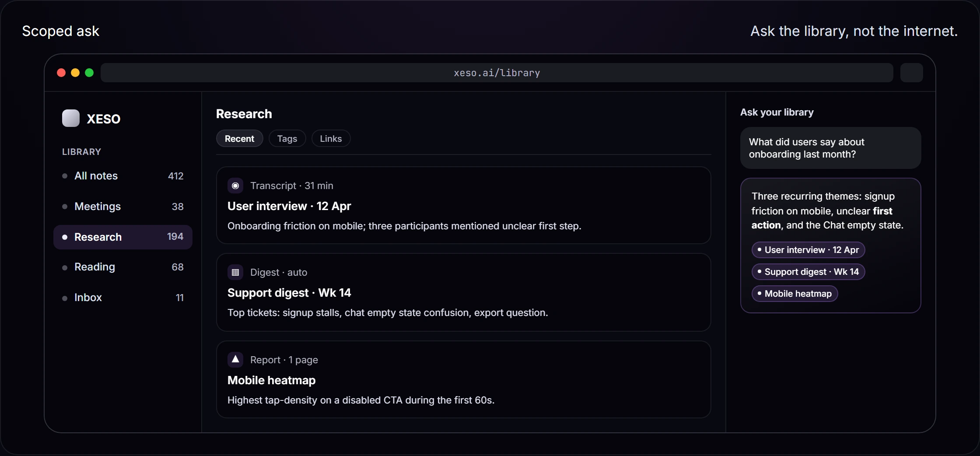Click the Report triangle icon
The width and height of the screenshot is (980, 456).
[x=235, y=360]
